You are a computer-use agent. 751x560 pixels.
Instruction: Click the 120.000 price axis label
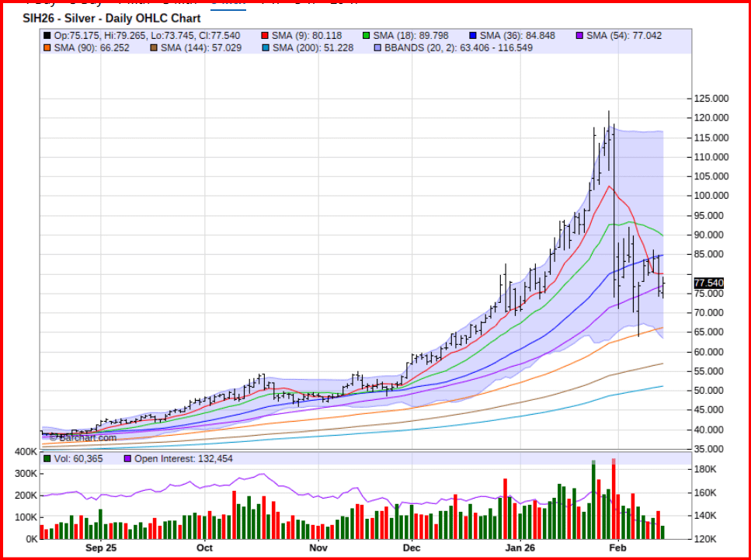[711, 118]
